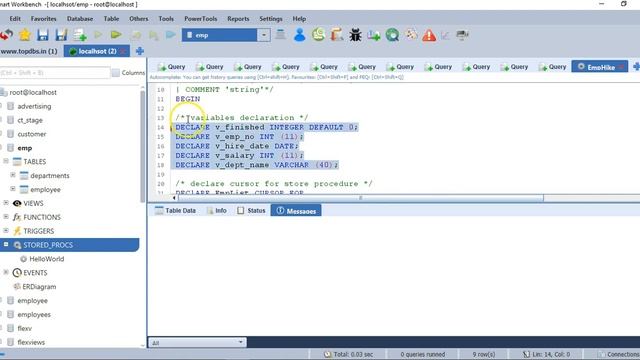Viewport: 640px width, 360px height.
Task: Click the red warning triangle icon
Action: [x=429, y=35]
